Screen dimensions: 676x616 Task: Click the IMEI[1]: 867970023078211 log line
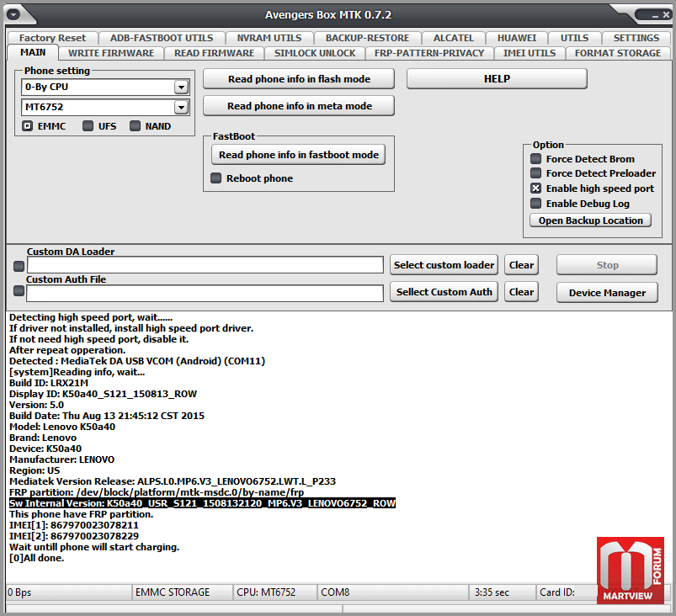coord(74,525)
